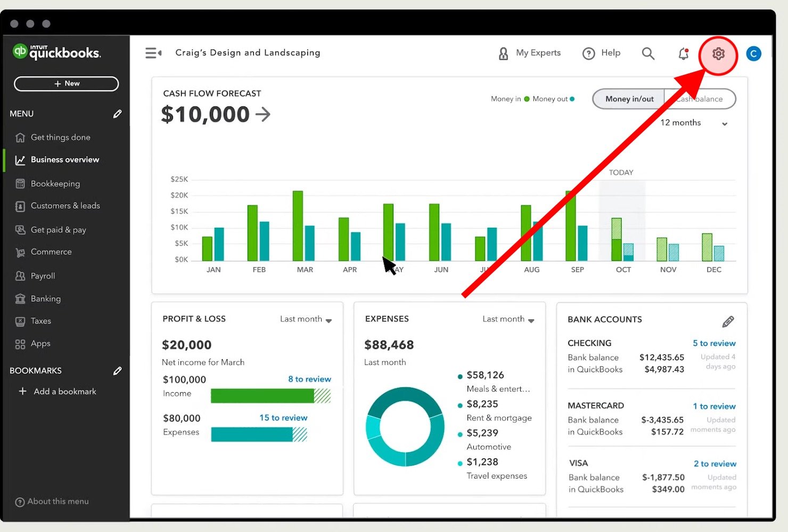Click the MAR green money-in bar
The width and height of the screenshot is (788, 532).
pos(298,226)
